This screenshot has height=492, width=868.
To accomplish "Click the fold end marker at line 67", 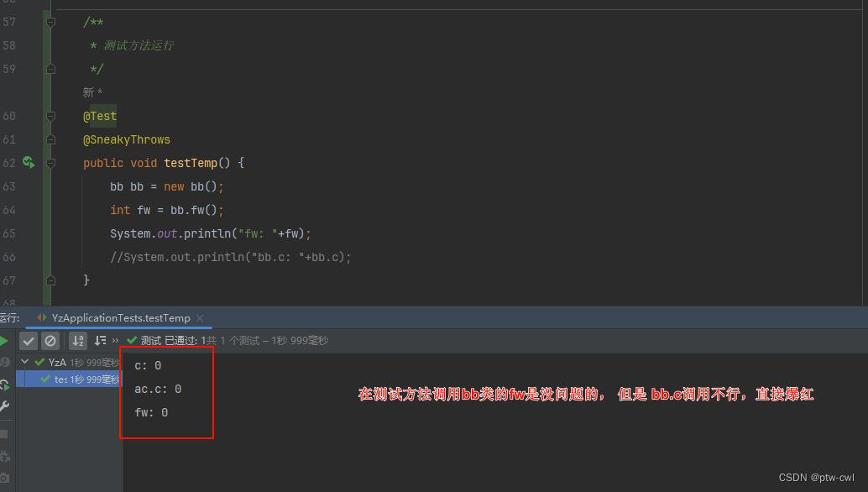I will coord(51,280).
